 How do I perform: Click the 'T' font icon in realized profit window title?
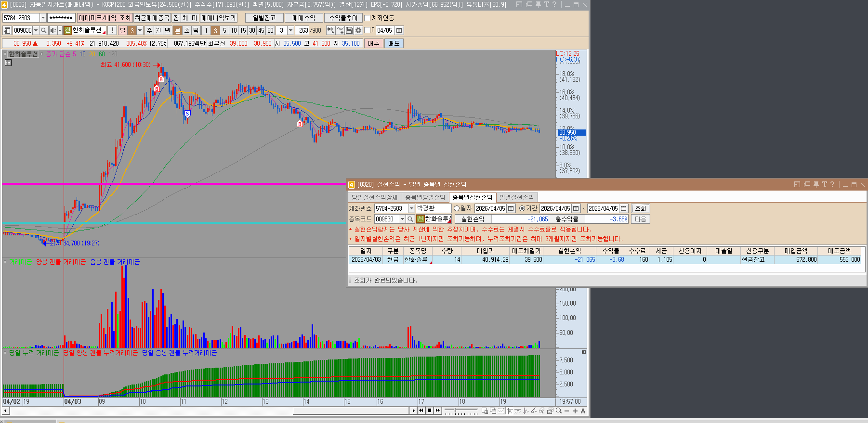(x=824, y=184)
